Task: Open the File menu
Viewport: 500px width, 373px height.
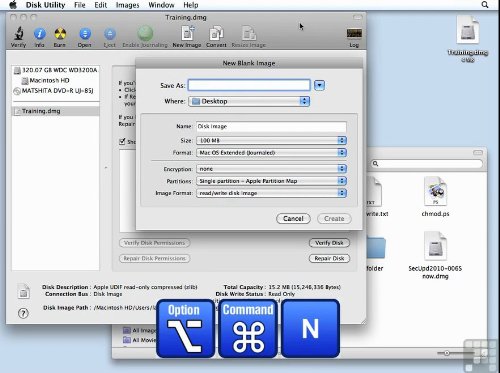Action: coord(80,5)
